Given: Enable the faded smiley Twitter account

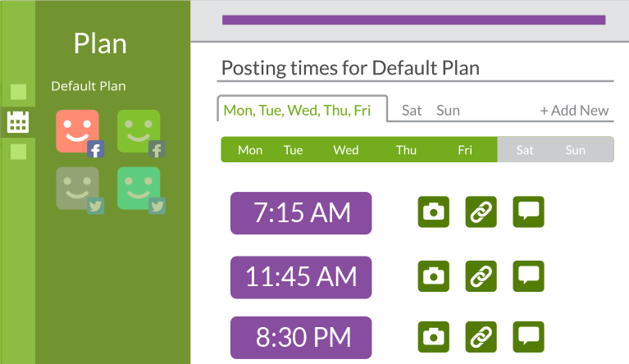Looking at the screenshot, I should coord(80,190).
